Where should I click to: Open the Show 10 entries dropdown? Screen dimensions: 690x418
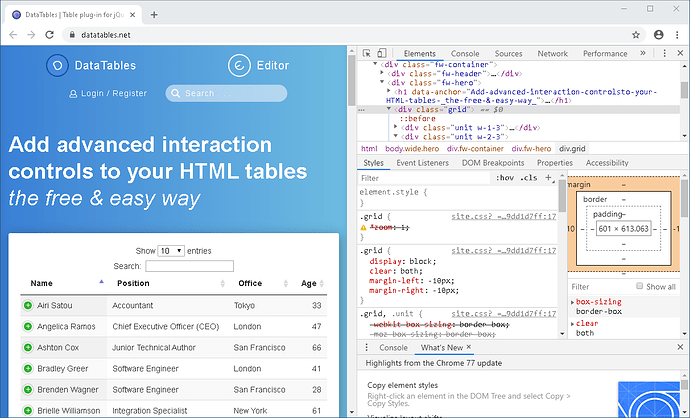171,251
